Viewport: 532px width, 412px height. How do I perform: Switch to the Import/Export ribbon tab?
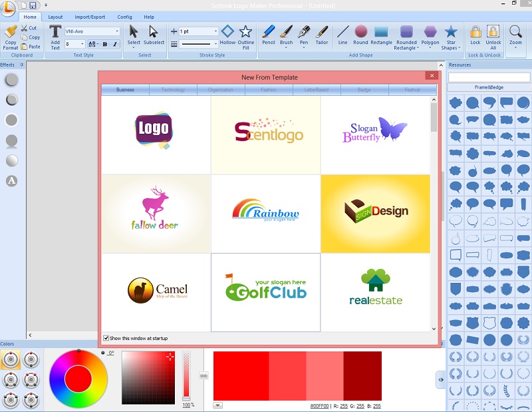pos(90,17)
